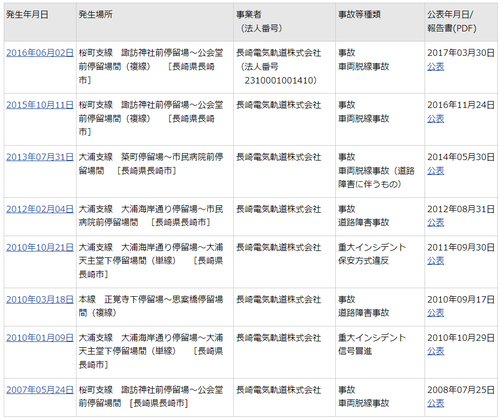Screen dimensions: 500x419
Task: Open the 2013年07月31日 incident link
Action: tap(40, 157)
